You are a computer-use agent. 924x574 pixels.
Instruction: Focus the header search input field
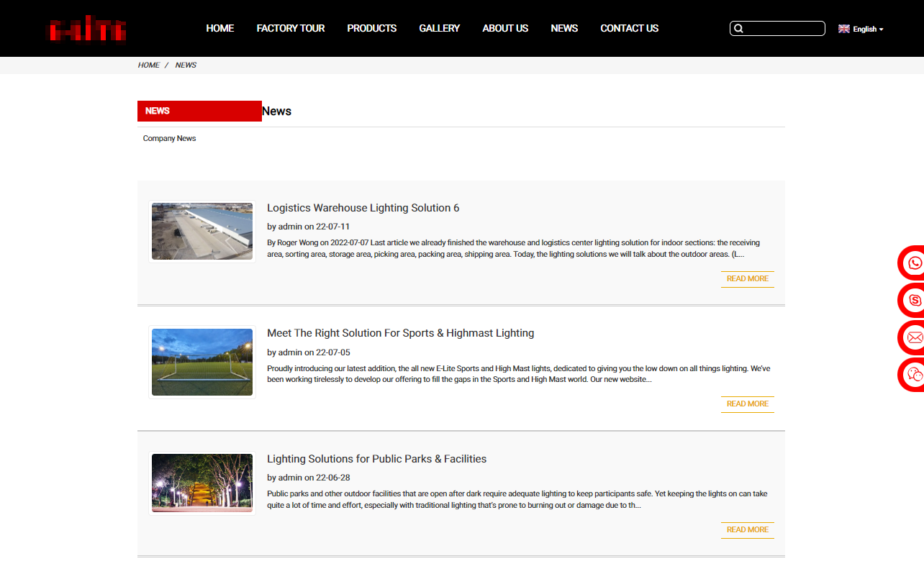783,29
